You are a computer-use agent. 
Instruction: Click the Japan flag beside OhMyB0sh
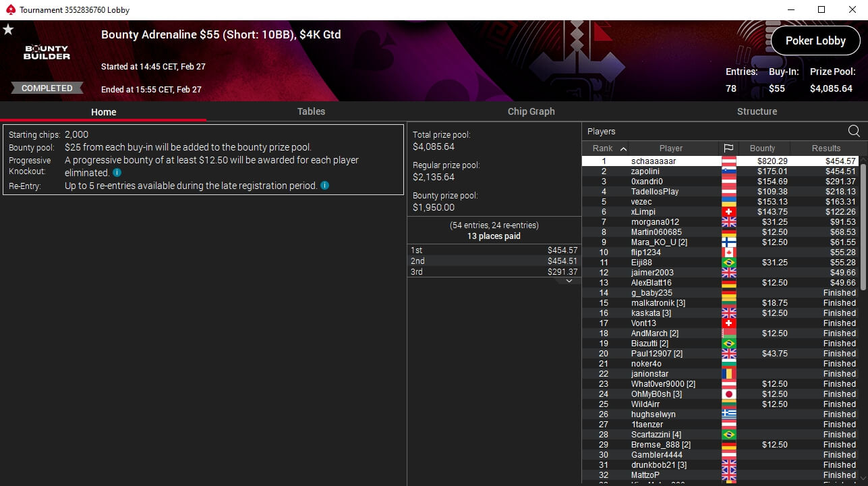(728, 394)
